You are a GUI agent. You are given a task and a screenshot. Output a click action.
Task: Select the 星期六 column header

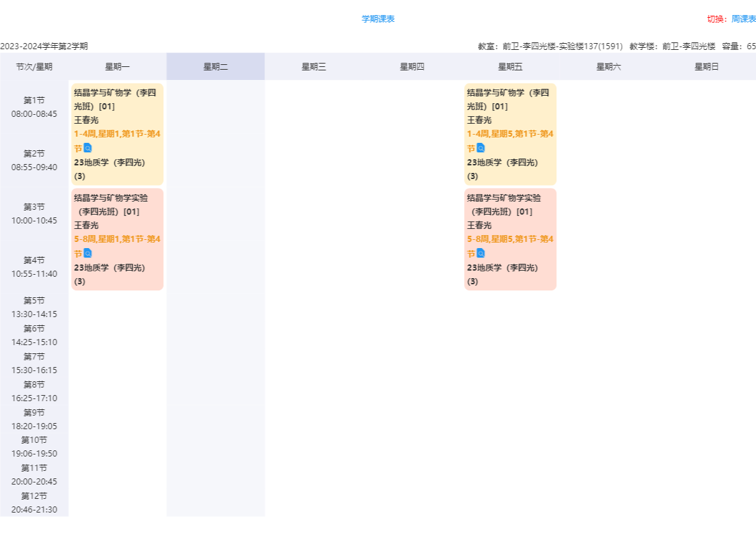tap(608, 66)
